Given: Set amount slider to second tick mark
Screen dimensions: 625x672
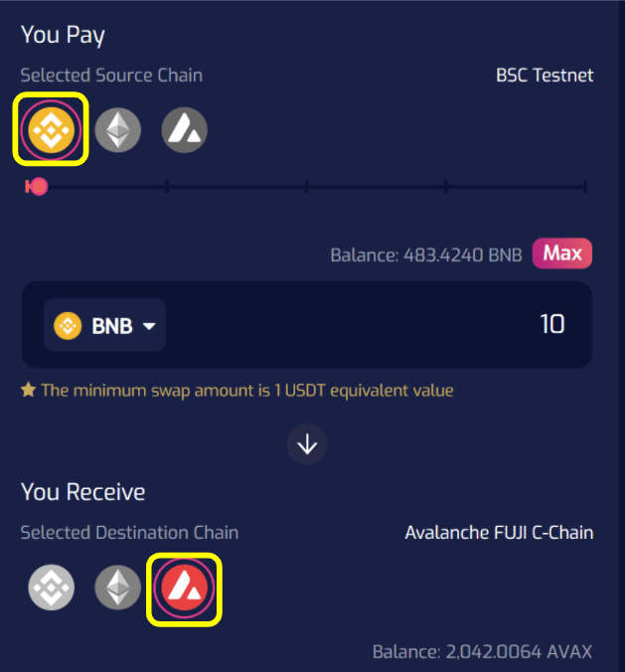Looking at the screenshot, I should click(167, 186).
